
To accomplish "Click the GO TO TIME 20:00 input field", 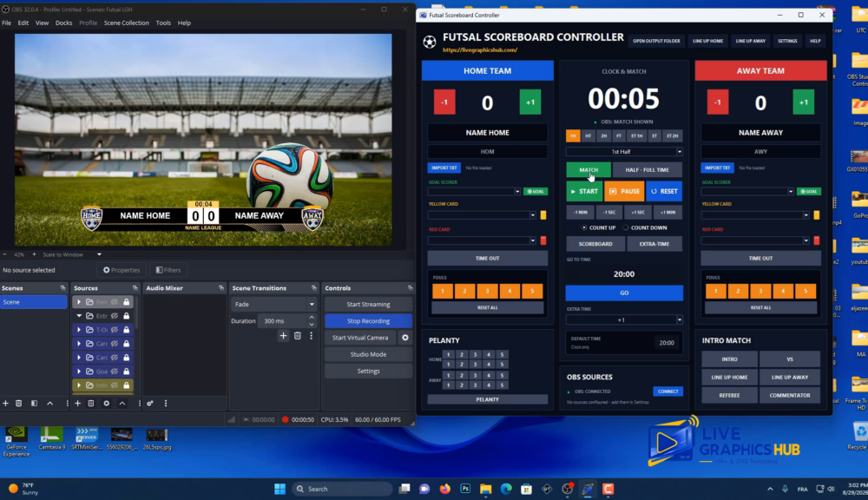I will [x=624, y=274].
